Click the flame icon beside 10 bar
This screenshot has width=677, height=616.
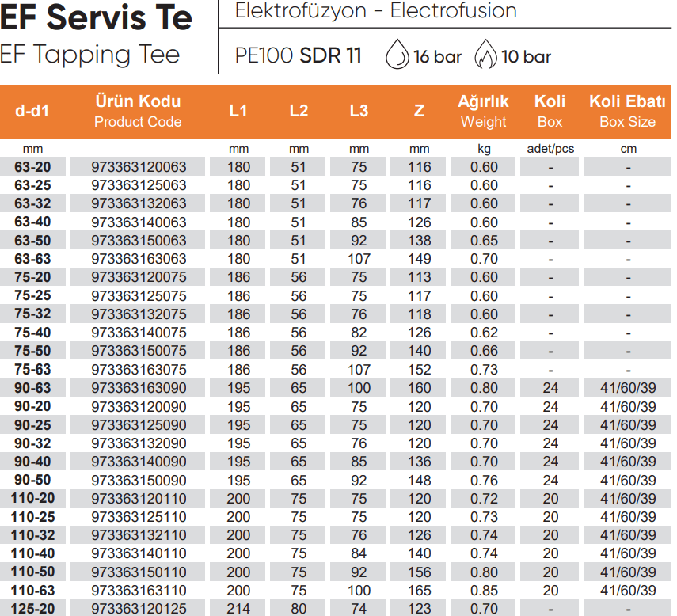click(x=485, y=55)
